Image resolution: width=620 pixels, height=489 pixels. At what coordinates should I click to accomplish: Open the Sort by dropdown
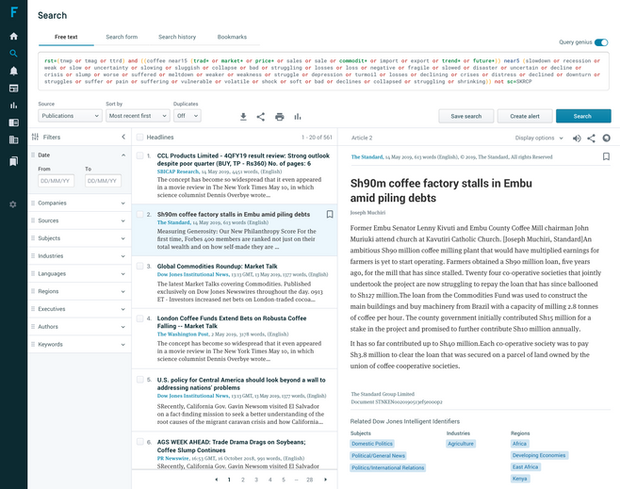click(136, 116)
